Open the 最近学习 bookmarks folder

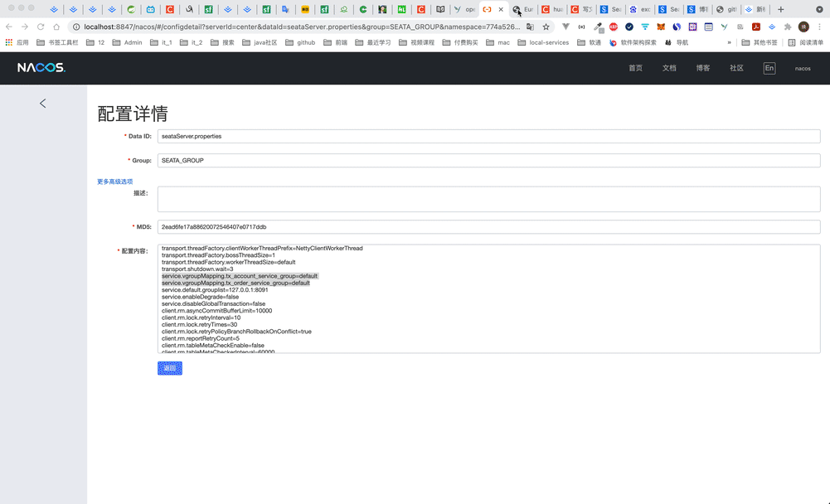373,42
